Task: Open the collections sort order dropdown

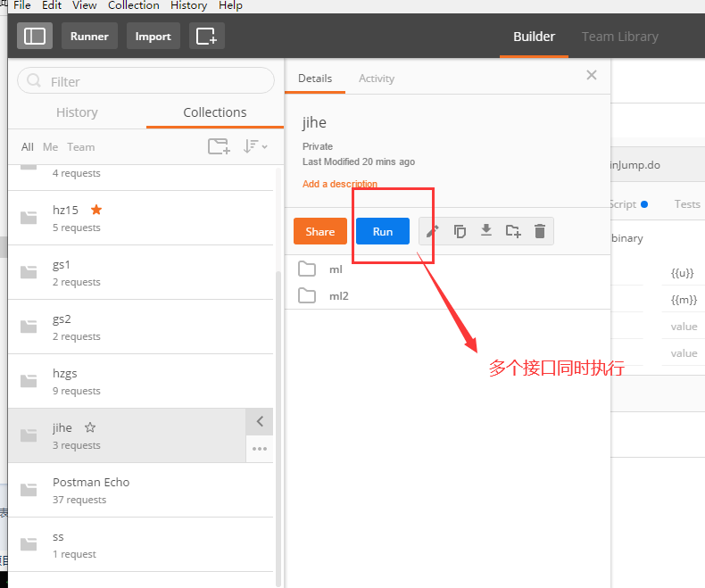Action: pyautogui.click(x=255, y=146)
